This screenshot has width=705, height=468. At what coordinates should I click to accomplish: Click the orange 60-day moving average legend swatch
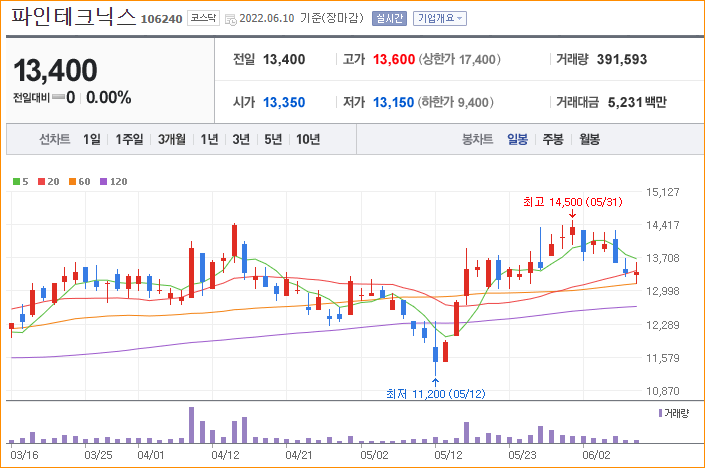pyautogui.click(x=72, y=182)
